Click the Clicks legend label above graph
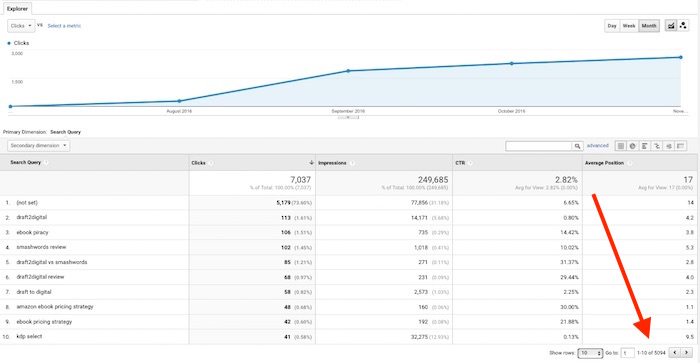The height and width of the screenshot is (363, 700). tap(21, 43)
